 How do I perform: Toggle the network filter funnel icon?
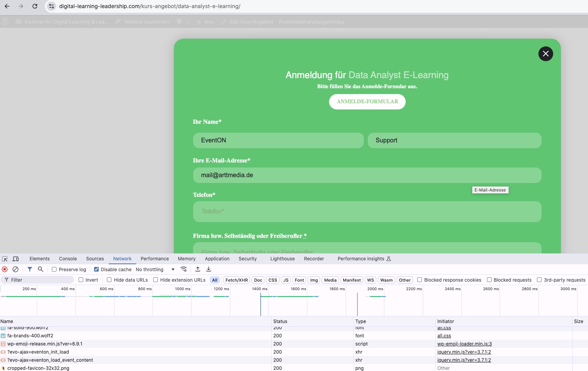pos(30,269)
